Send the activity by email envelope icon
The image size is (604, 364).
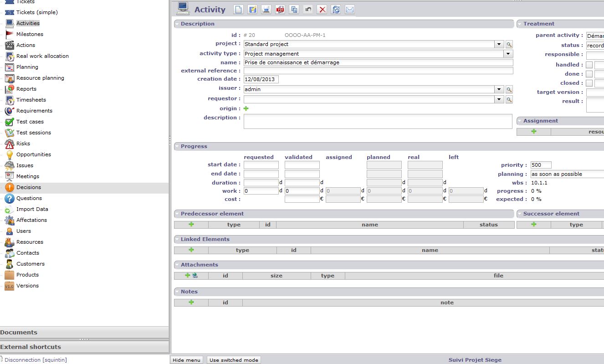click(350, 10)
